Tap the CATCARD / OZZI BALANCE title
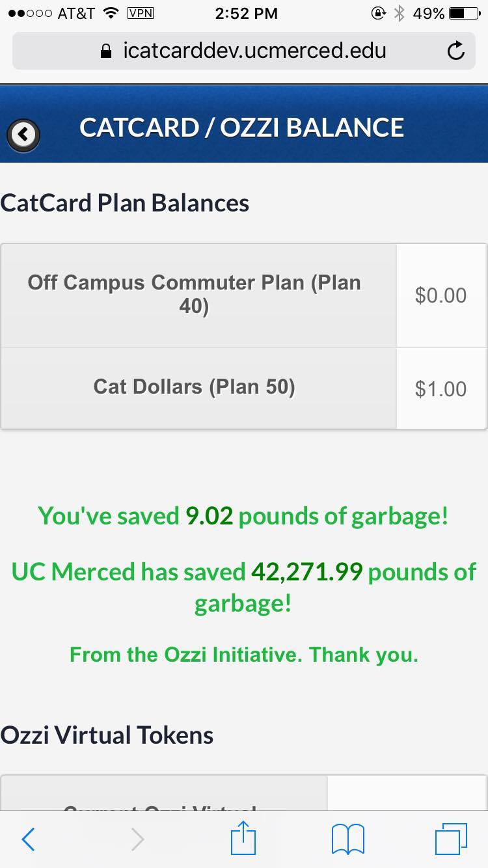The width and height of the screenshot is (488, 868). (241, 128)
